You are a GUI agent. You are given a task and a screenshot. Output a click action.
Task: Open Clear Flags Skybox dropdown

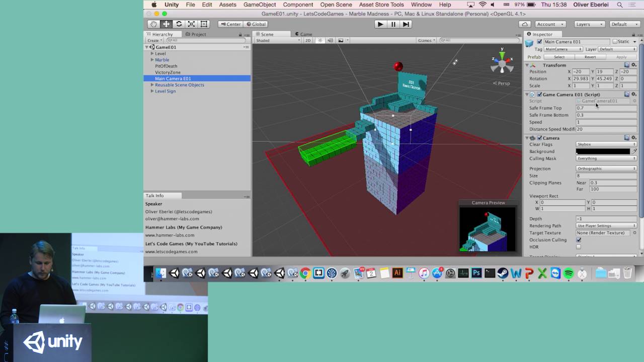606,144
